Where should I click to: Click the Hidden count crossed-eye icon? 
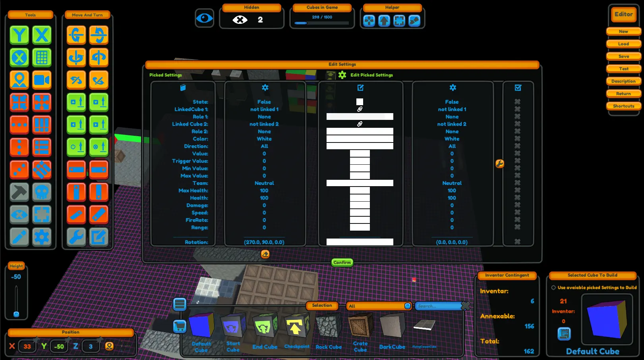240,20
